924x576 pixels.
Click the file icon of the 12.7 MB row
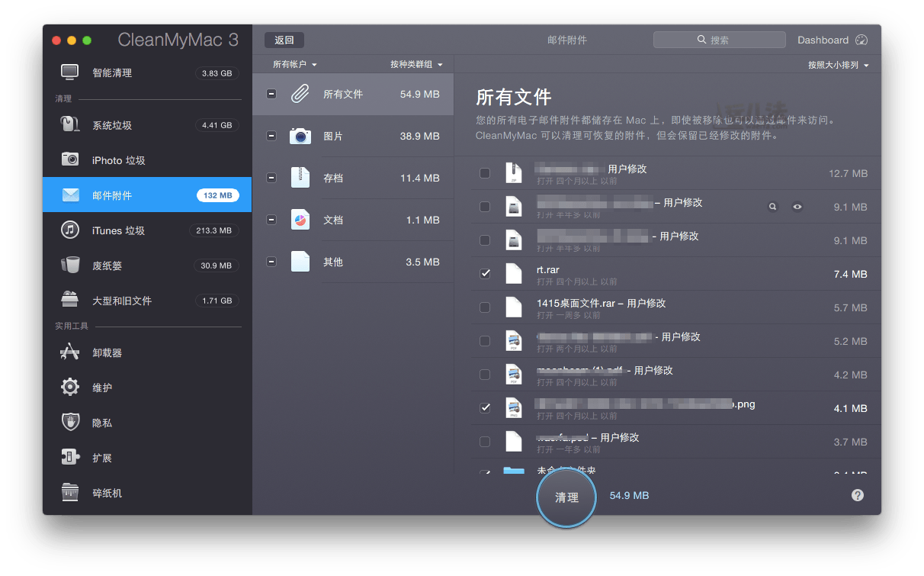[514, 172]
